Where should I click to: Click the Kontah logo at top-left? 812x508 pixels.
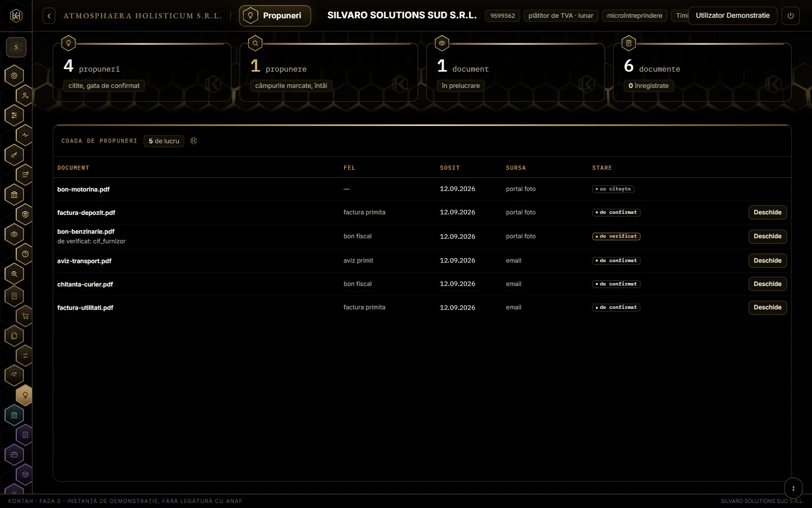[x=16, y=16]
